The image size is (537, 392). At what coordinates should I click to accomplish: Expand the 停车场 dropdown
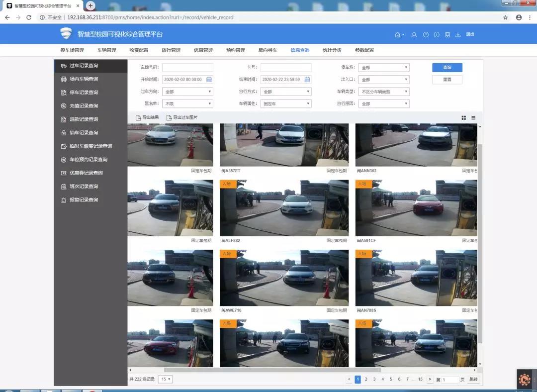coord(383,68)
